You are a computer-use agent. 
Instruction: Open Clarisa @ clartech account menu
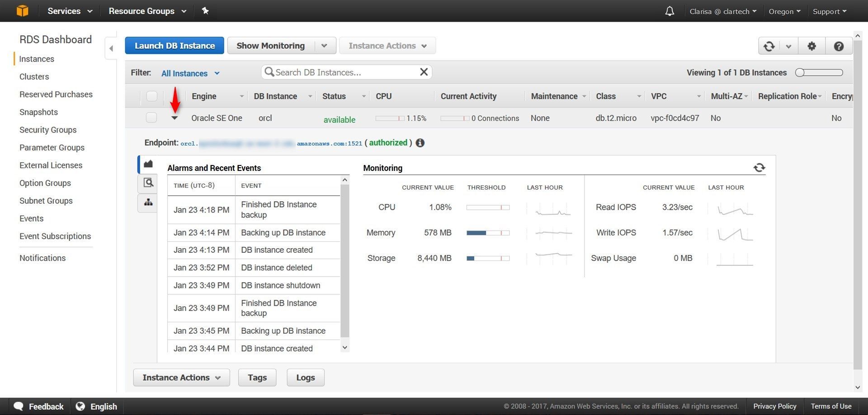point(722,11)
